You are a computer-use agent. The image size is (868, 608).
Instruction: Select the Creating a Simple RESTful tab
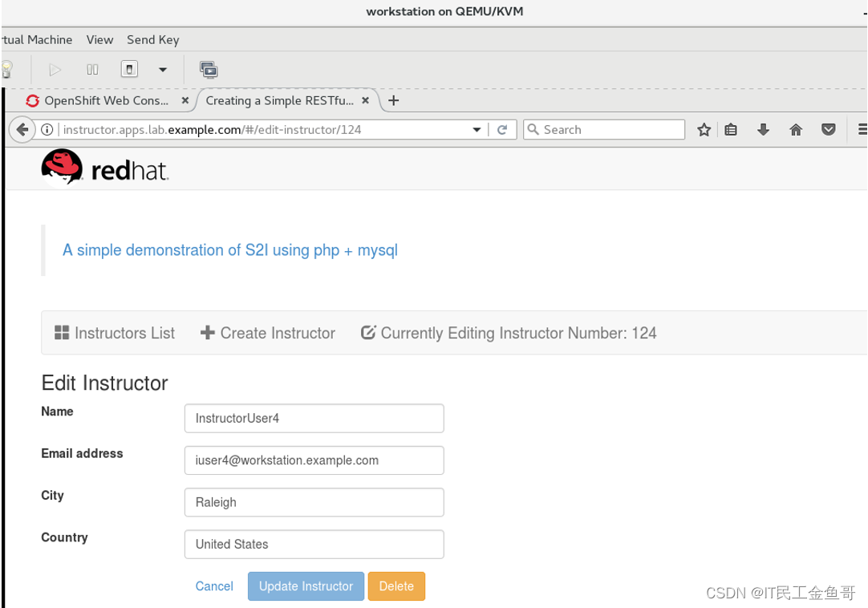tap(279, 101)
